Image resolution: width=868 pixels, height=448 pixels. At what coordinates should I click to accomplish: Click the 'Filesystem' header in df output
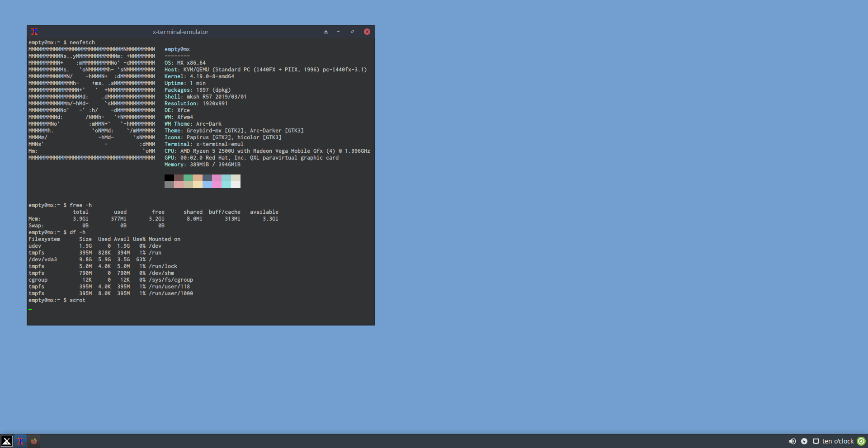pos(44,239)
